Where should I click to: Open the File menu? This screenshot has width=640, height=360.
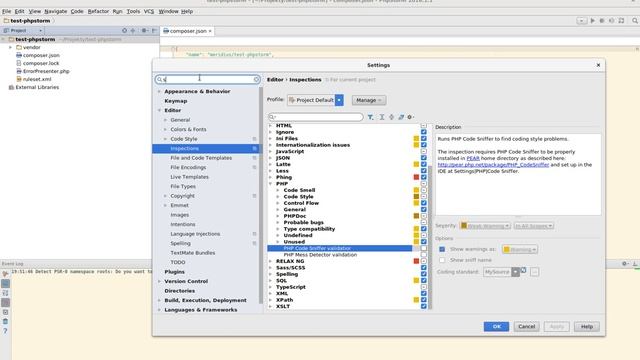(7, 11)
